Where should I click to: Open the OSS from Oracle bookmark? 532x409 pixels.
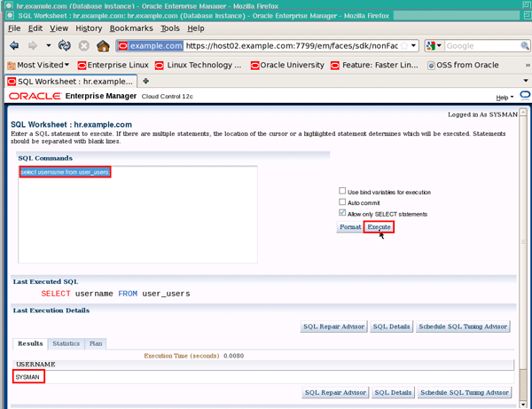[x=463, y=65]
